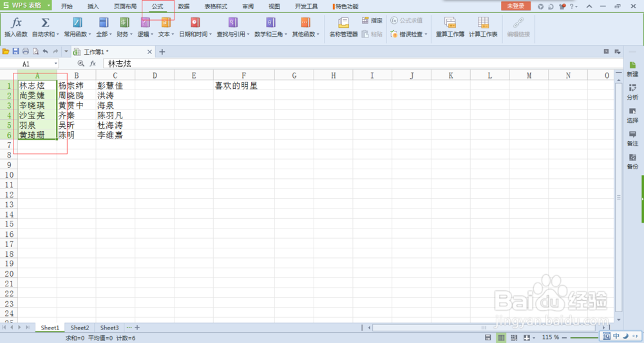
Task: Collapse the ribbon with the up chevron
Action: pyautogui.click(x=589, y=6)
